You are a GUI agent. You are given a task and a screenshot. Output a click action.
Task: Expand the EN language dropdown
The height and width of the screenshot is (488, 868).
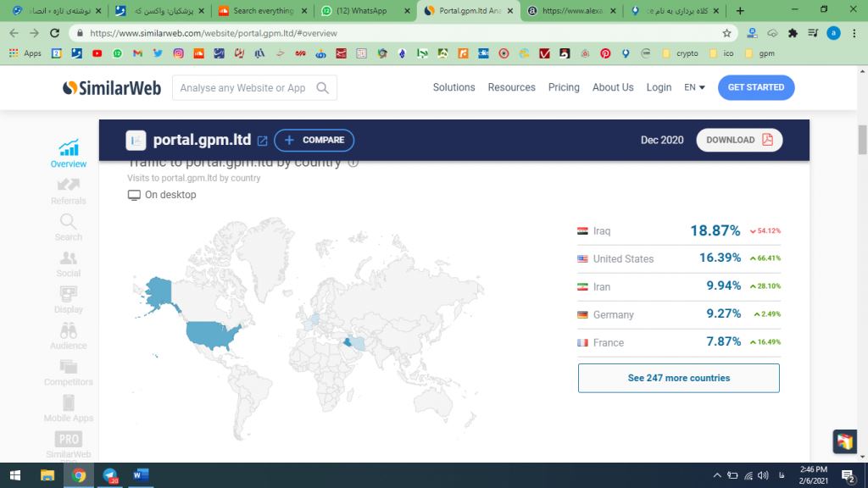pos(694,87)
